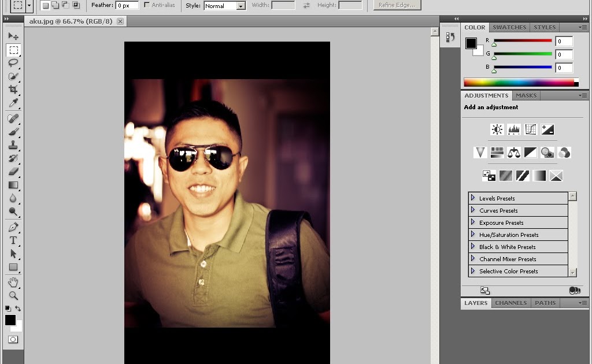The image size is (592, 364).
Task: Toggle new adjustments clip to layer
Action: point(574,291)
